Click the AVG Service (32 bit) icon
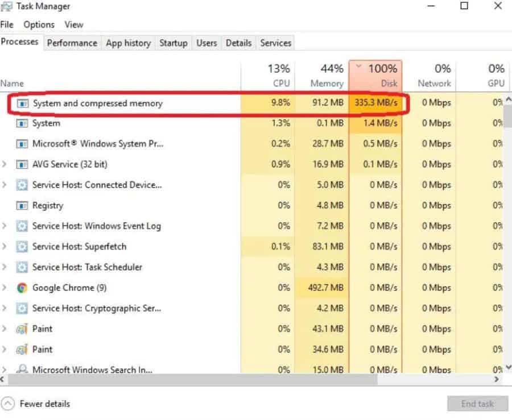 point(21,164)
